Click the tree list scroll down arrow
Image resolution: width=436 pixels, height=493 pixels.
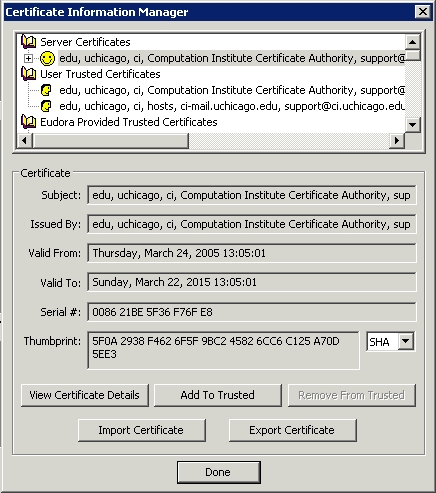point(413,125)
